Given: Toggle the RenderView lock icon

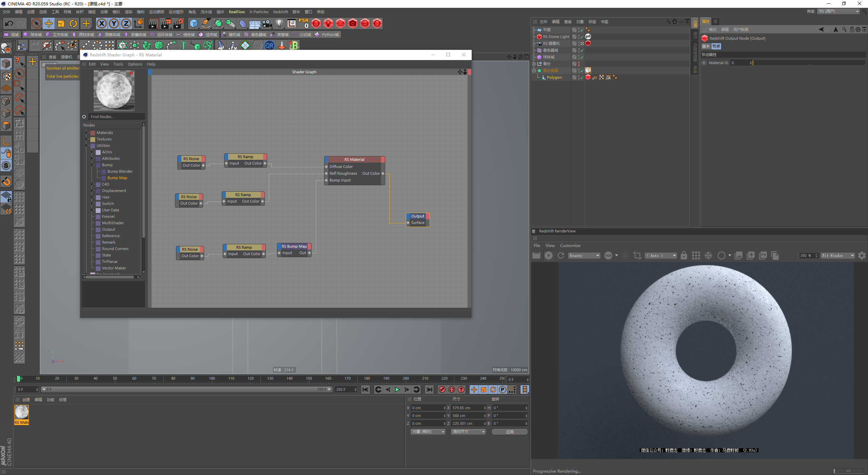Looking at the screenshot, I should pos(684,255).
